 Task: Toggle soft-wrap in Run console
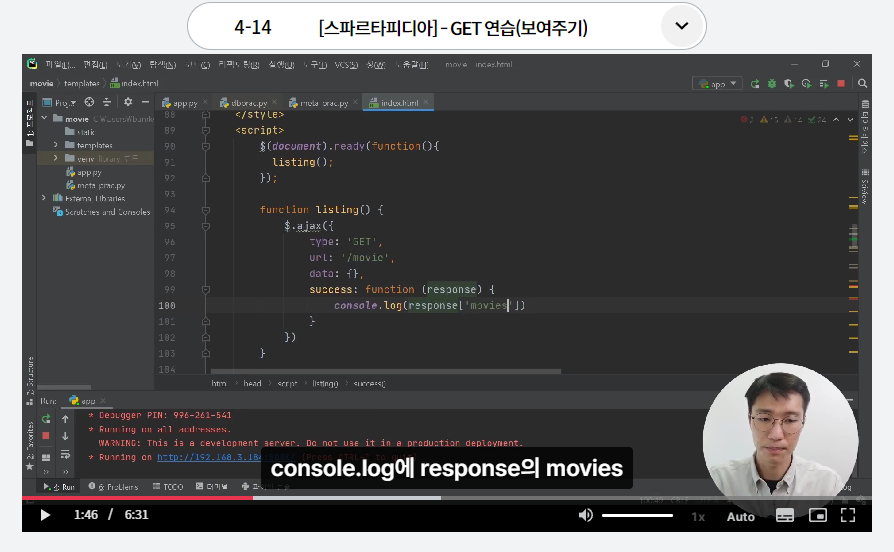66,454
